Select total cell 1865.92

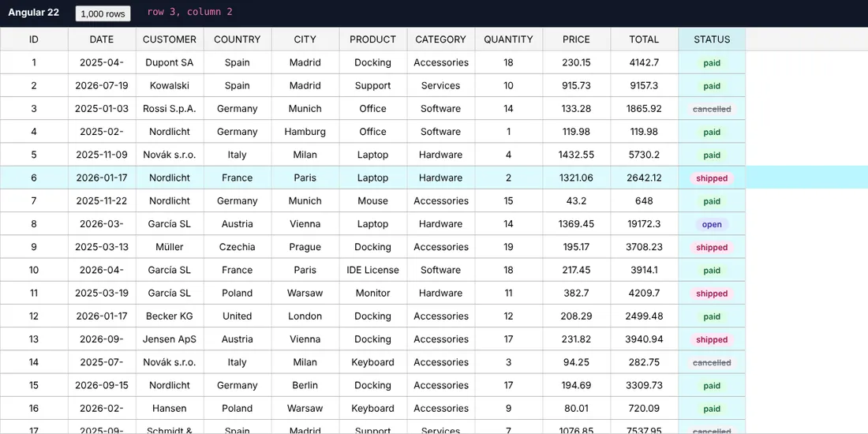coord(645,109)
